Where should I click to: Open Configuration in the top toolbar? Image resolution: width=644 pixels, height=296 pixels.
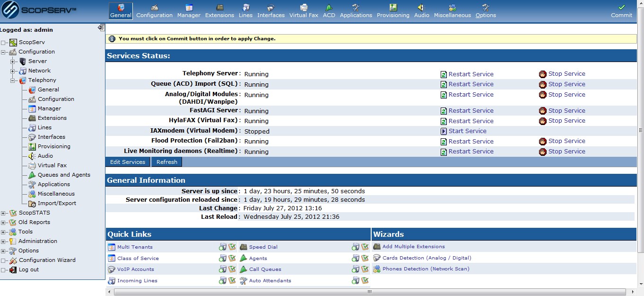[154, 11]
